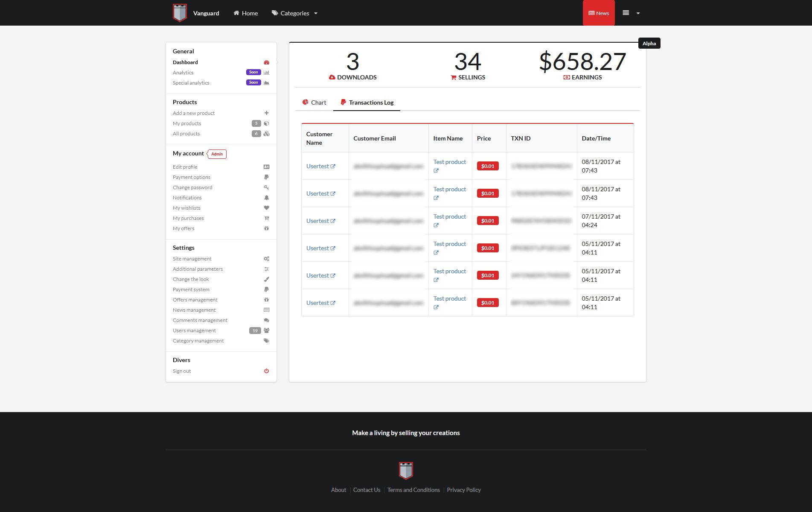Click the 3 downloads count
The height and width of the screenshot is (512, 812).
pyautogui.click(x=352, y=61)
